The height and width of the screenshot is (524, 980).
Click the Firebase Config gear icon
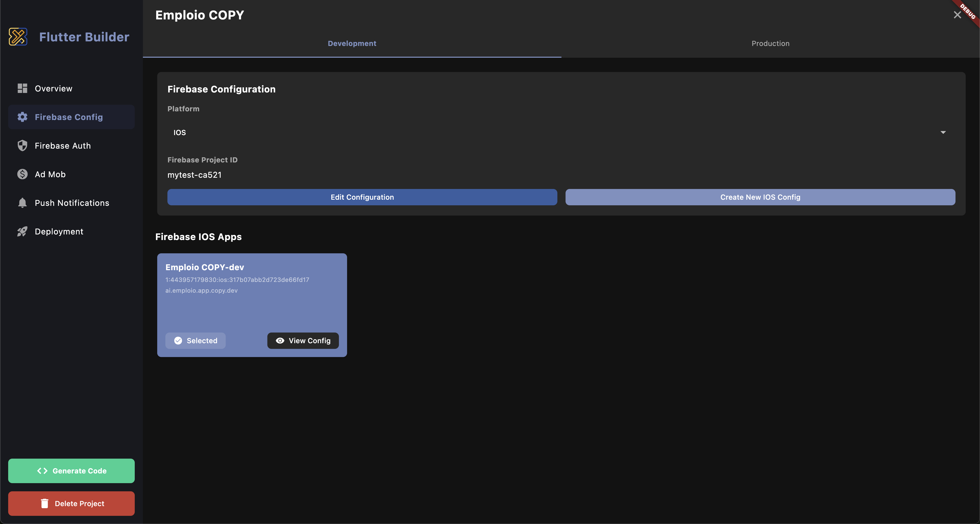[22, 117]
